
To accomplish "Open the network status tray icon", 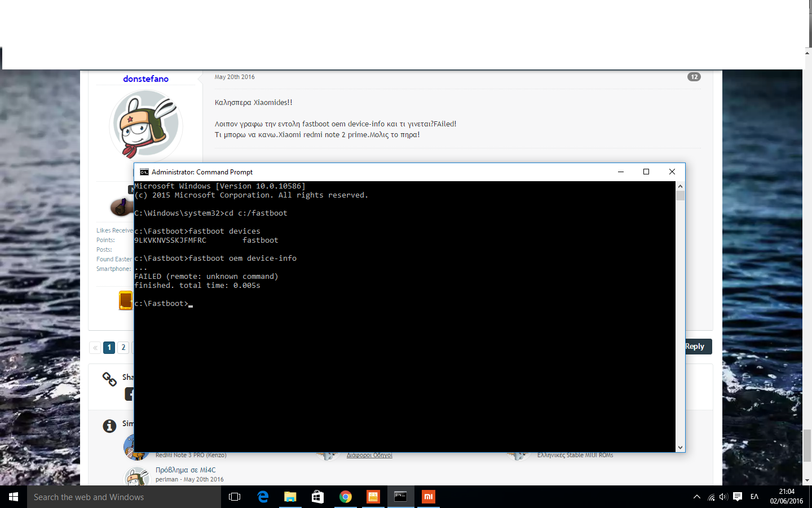I will click(x=711, y=497).
